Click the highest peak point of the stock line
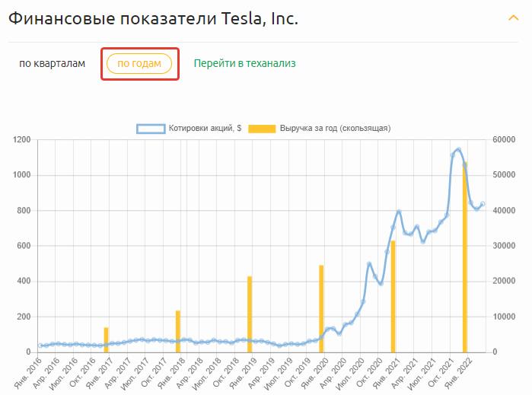 click(x=458, y=150)
